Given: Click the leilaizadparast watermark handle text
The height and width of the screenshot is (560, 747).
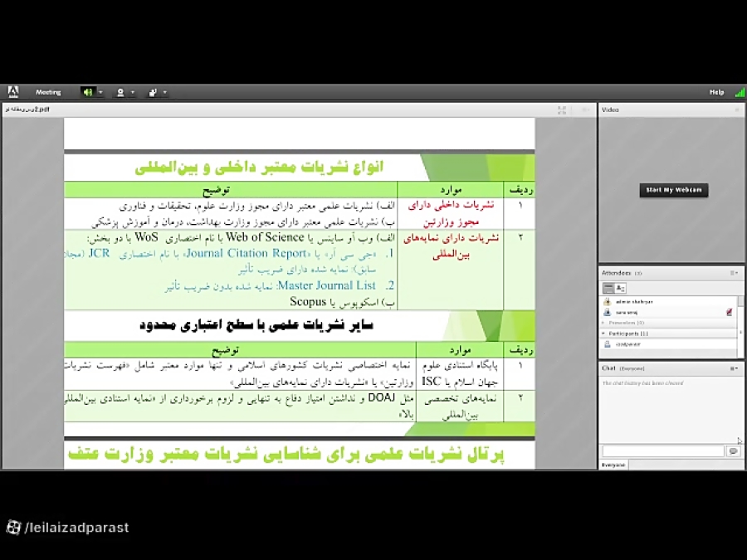Looking at the screenshot, I should coord(76,528).
